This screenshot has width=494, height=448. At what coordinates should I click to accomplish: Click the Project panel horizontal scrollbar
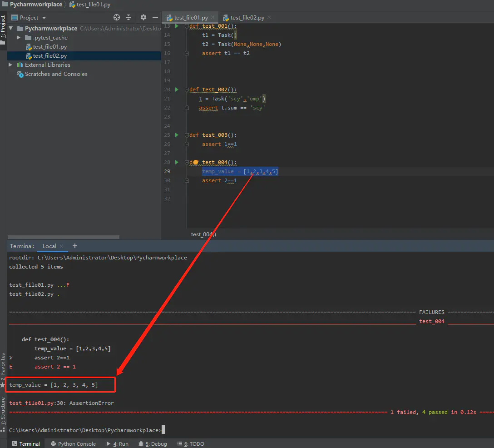pos(63,237)
